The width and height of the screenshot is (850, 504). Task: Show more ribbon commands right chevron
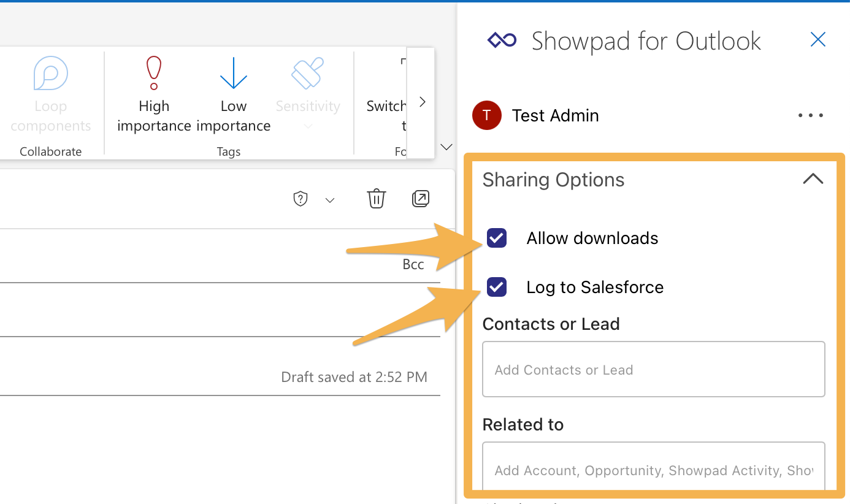click(422, 102)
